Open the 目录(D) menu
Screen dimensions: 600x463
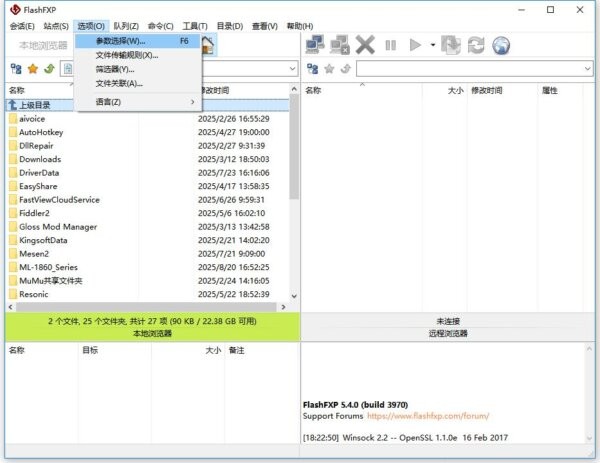coord(230,26)
